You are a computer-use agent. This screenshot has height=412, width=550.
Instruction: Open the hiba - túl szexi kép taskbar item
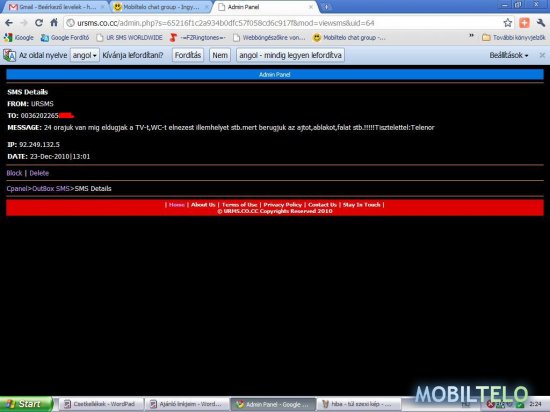point(359,404)
